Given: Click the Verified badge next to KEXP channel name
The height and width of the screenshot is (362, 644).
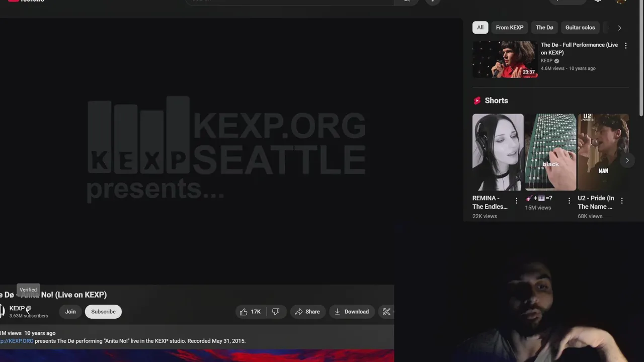Looking at the screenshot, I should [x=29, y=308].
